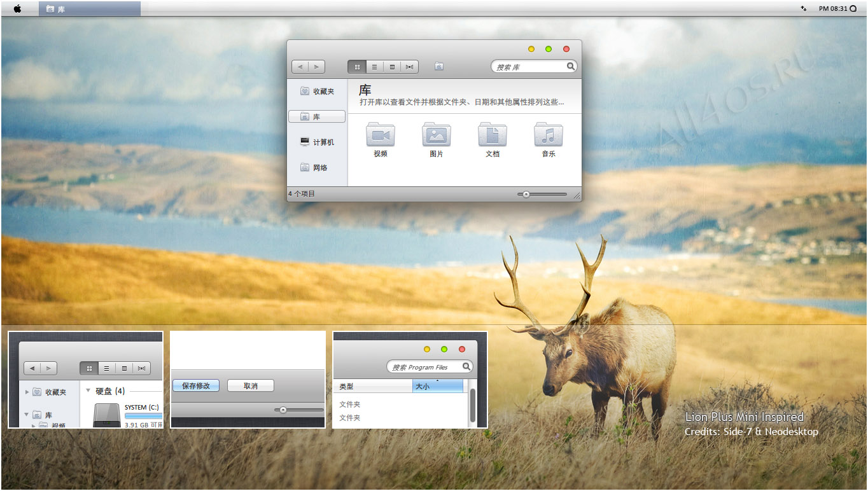Choose list view in 硬盘 preview
The width and height of the screenshot is (868, 491).
coord(106,368)
